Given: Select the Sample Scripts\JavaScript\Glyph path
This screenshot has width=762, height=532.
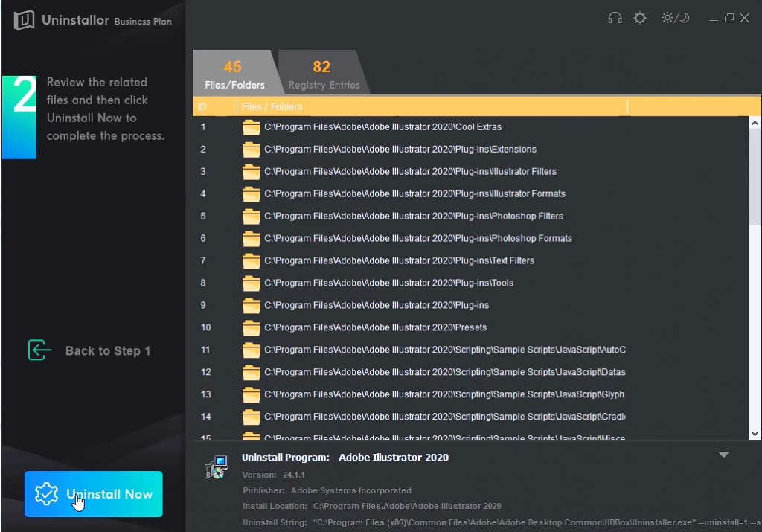Looking at the screenshot, I should pos(445,394).
